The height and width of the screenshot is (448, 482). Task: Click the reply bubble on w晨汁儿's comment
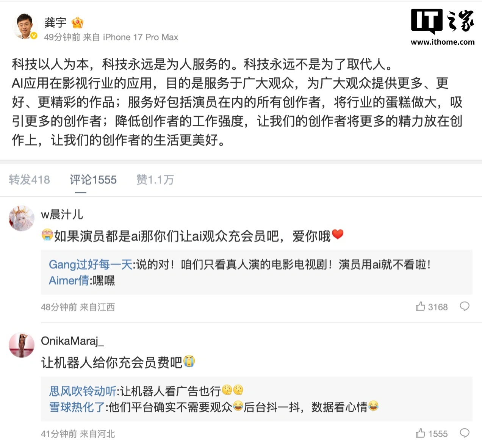pos(465,306)
